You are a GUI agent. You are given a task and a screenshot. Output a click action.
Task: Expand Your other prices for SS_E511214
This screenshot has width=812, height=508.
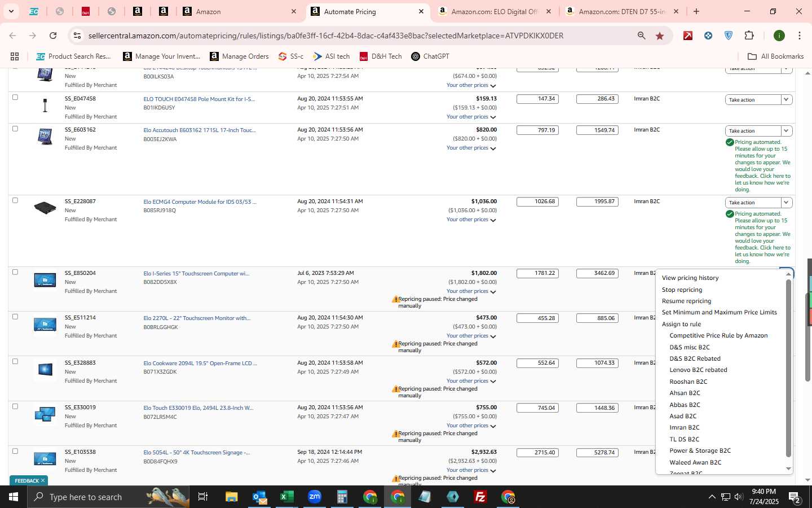coord(471,336)
